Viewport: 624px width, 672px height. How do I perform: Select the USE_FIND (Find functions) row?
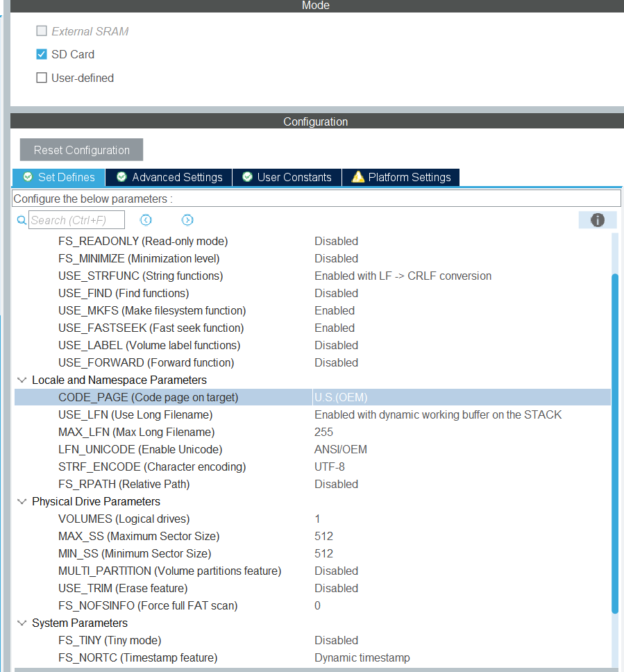[x=312, y=293]
